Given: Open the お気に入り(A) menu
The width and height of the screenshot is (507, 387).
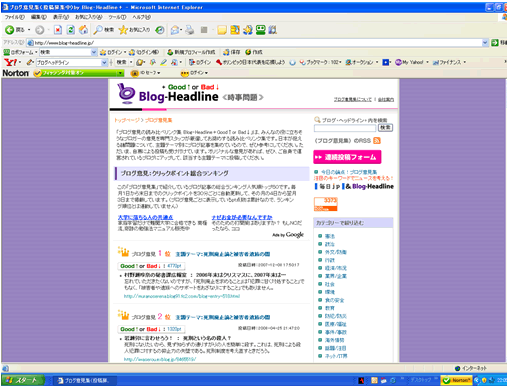Looking at the screenshot, I should 88,17.
